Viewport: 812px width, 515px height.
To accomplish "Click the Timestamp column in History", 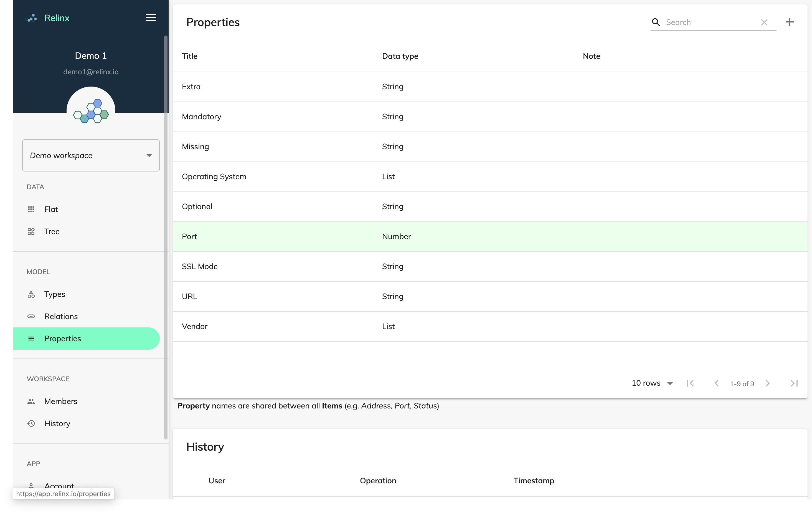I will (x=534, y=481).
